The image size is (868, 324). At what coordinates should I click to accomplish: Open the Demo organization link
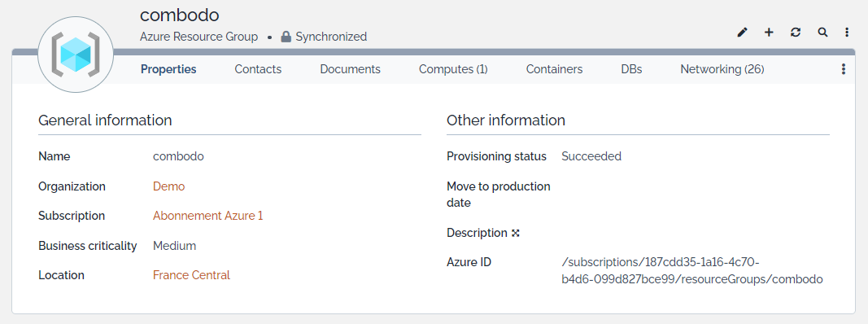[169, 186]
